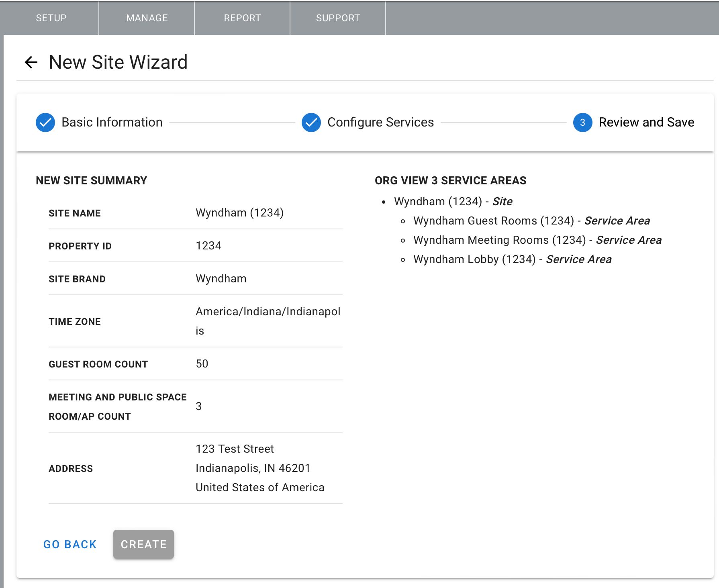Go to the Configure Services step label

381,122
